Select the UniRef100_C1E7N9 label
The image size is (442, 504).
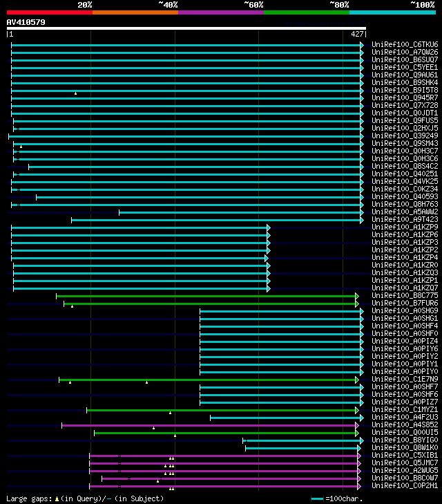(405, 380)
